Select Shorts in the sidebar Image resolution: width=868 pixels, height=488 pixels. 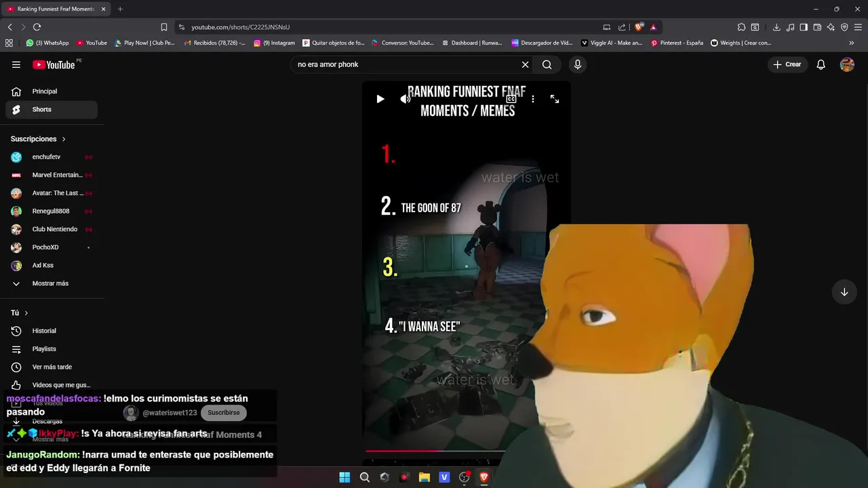click(52, 109)
